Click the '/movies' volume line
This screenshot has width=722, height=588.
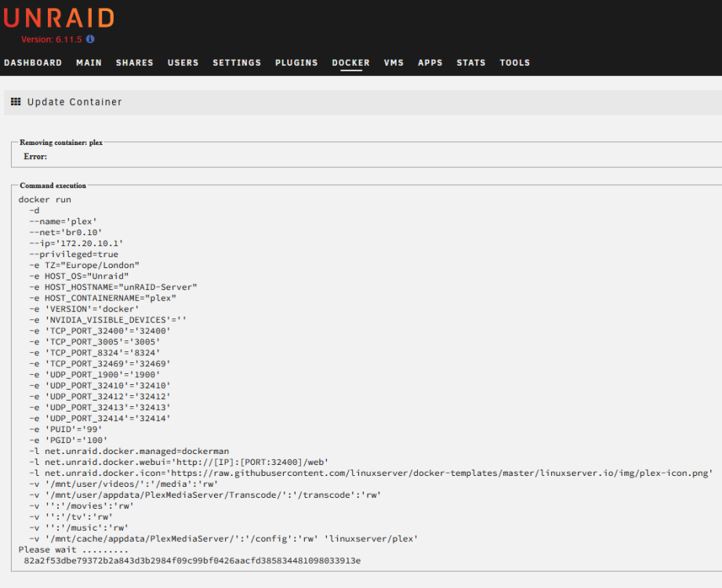click(82, 506)
